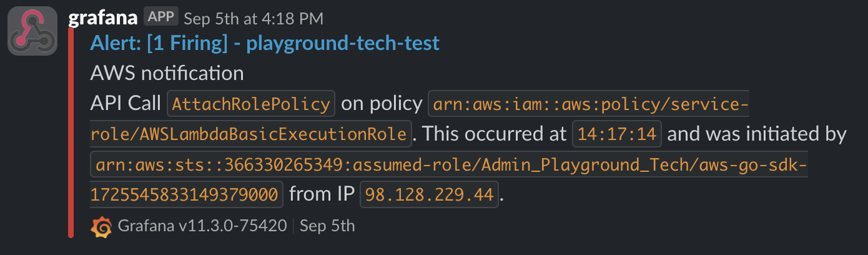
Task: Click the arn:aws:iam policy code text
Action: pyautogui.click(x=588, y=104)
